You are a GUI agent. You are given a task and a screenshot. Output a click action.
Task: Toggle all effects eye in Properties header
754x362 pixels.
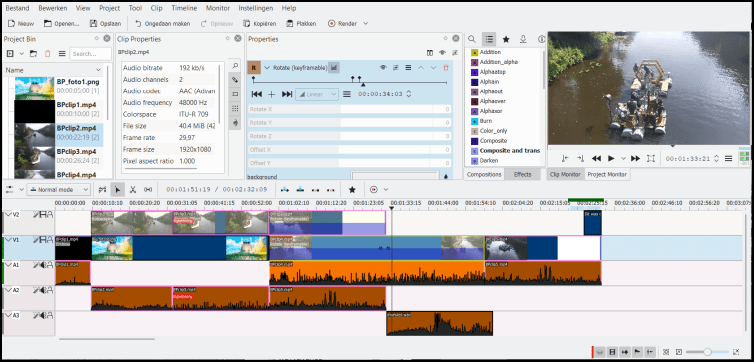coord(442,53)
